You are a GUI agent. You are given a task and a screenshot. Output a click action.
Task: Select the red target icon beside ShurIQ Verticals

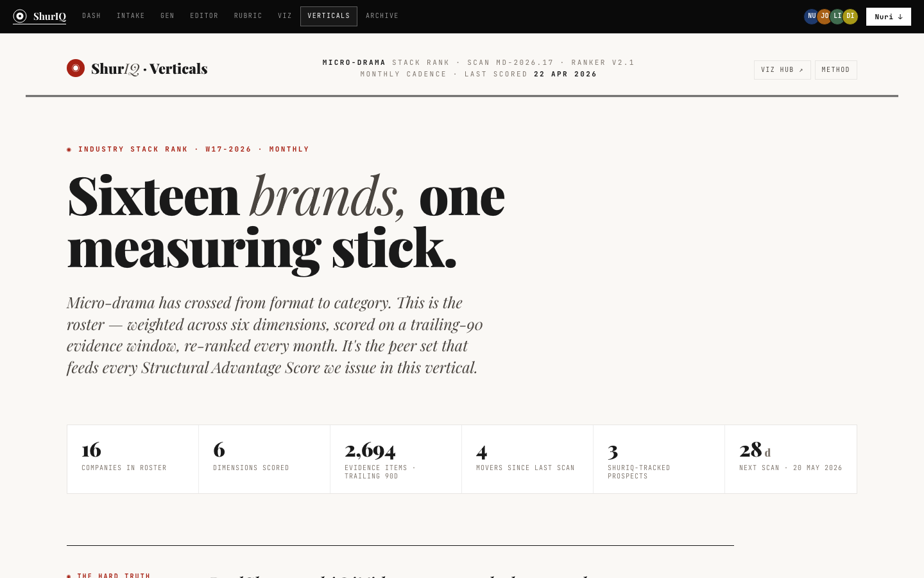coord(76,68)
